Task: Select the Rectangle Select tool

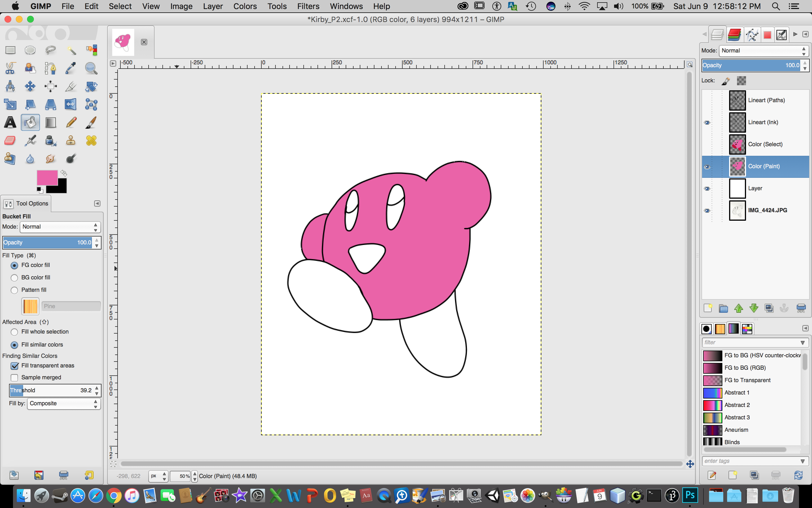Action: click(x=10, y=50)
